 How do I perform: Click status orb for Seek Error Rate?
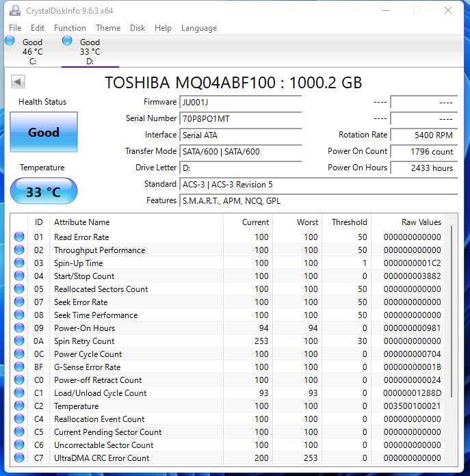pyautogui.click(x=19, y=302)
